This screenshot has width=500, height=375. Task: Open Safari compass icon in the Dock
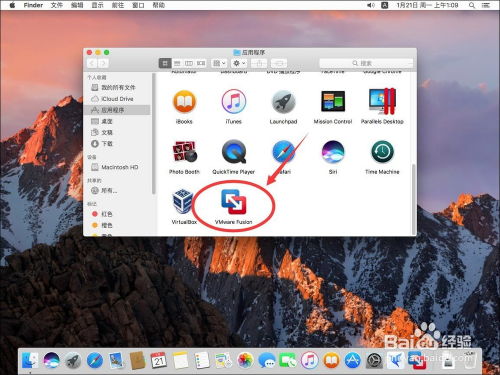coord(95,360)
